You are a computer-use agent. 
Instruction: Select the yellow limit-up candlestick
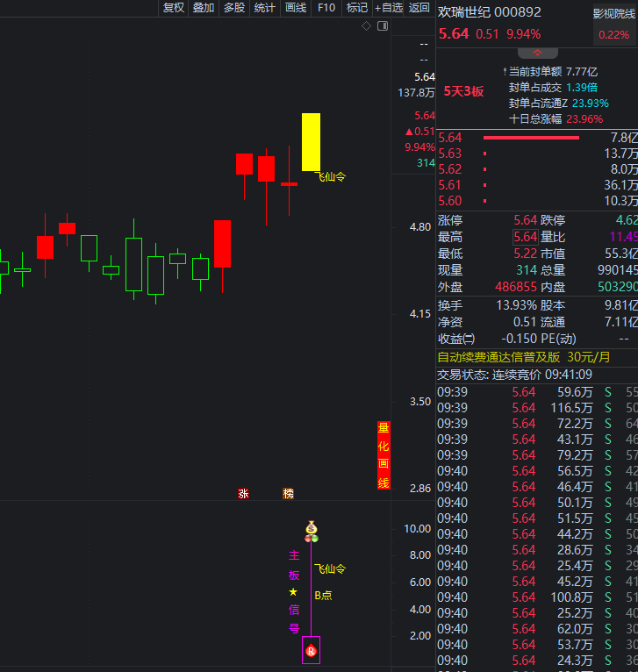(x=311, y=142)
